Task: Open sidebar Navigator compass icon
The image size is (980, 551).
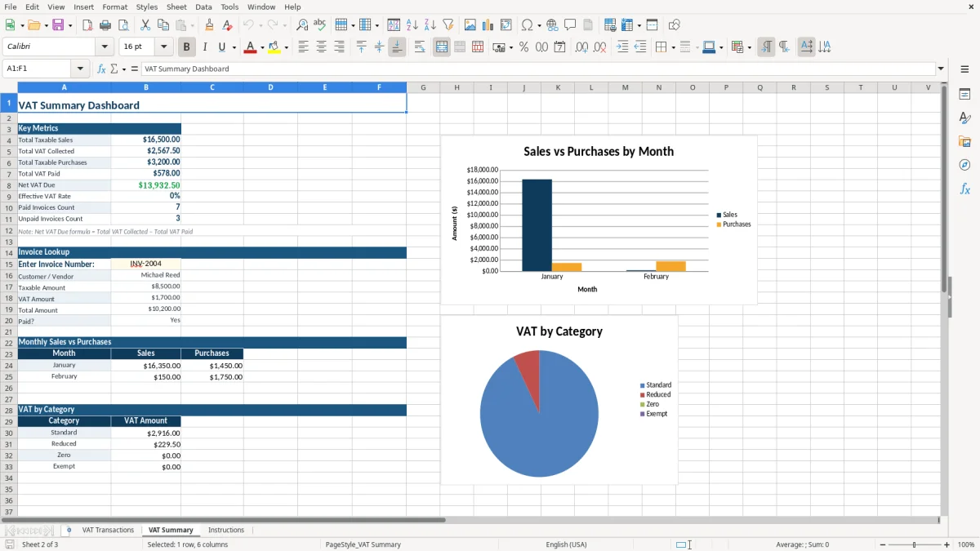Action: [964, 165]
